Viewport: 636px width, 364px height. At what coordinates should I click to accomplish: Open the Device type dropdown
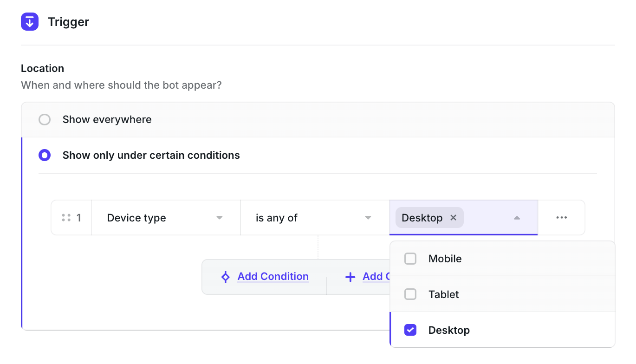pos(165,218)
